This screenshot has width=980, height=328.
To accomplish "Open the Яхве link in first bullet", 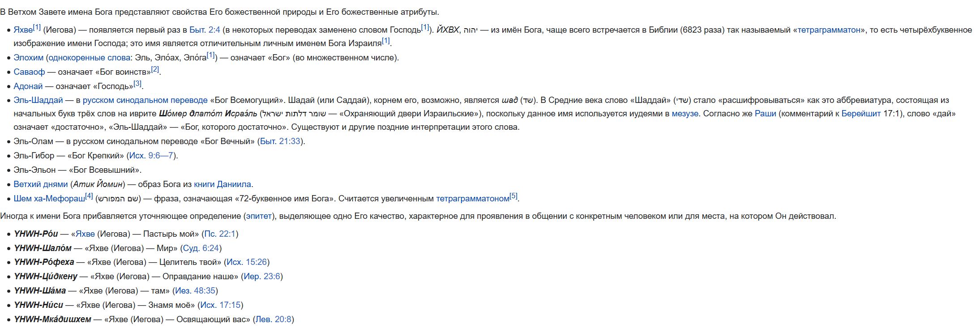I will pos(23,30).
